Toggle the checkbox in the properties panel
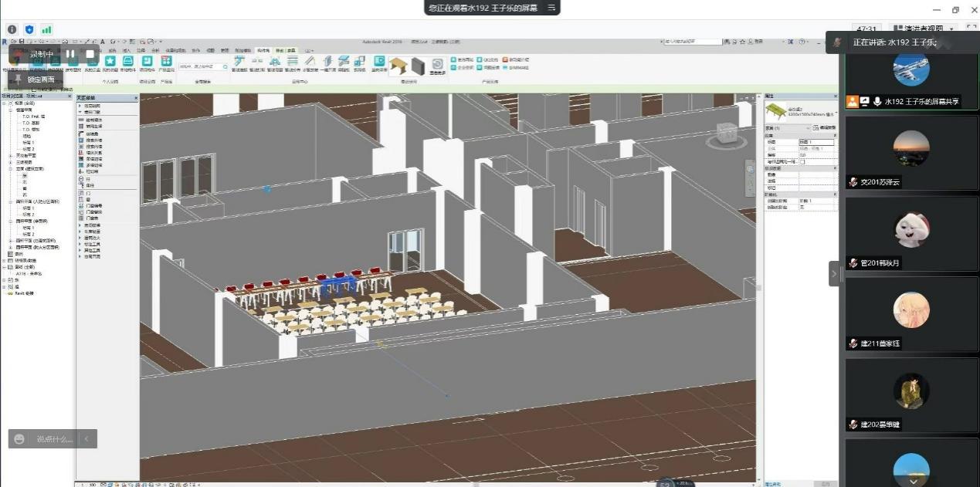 pos(803,161)
